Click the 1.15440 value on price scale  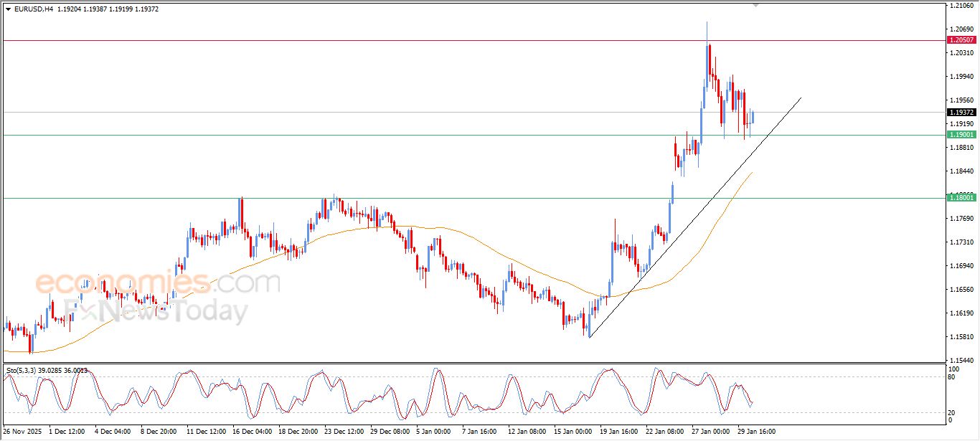(960, 360)
